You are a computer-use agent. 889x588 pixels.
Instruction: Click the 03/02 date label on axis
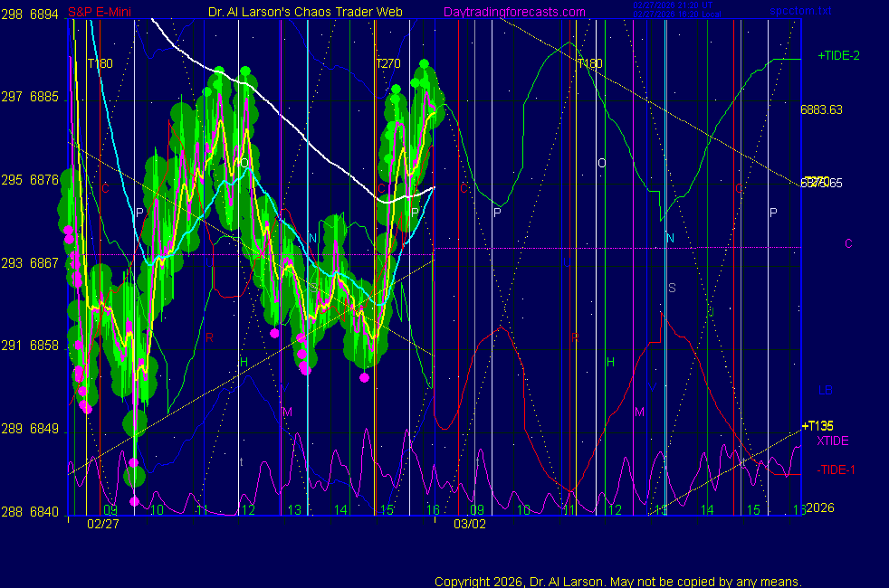click(468, 523)
